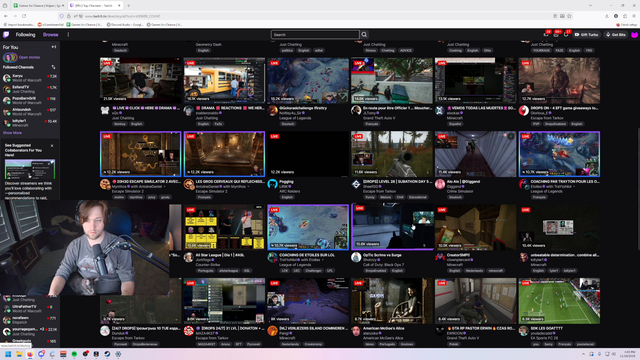Image resolution: width=640 pixels, height=360 pixels.
Task: Dismiss the Suggested Collaborators card
Action: click(52, 146)
